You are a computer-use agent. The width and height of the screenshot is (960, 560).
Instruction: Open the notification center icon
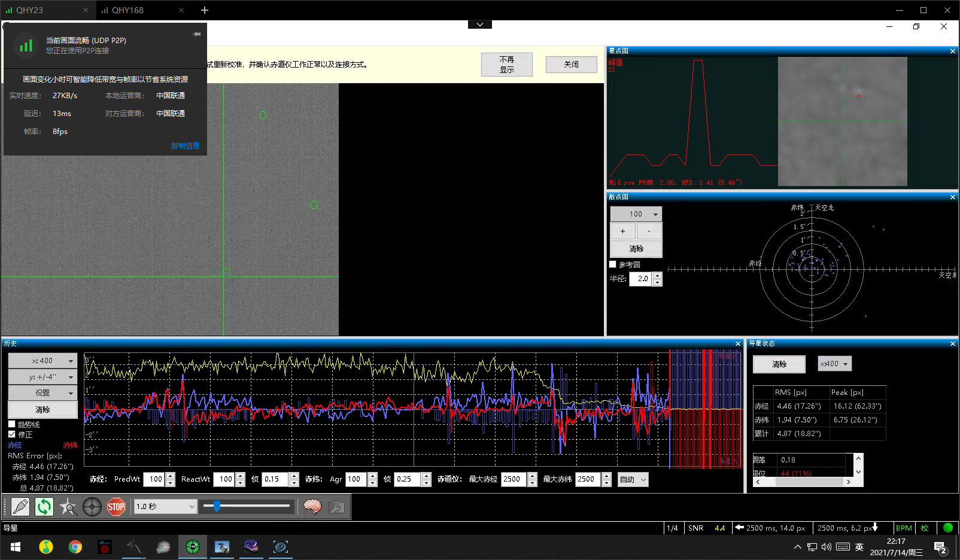pos(940,547)
